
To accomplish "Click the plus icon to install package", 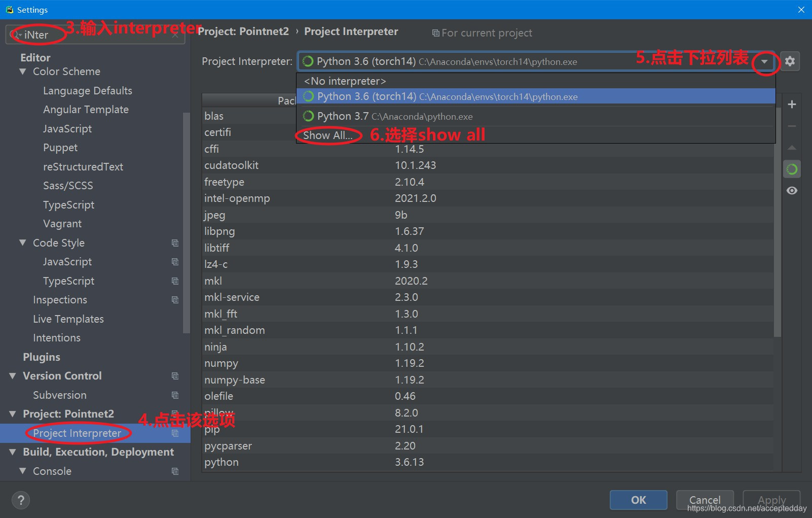I will pos(792,105).
